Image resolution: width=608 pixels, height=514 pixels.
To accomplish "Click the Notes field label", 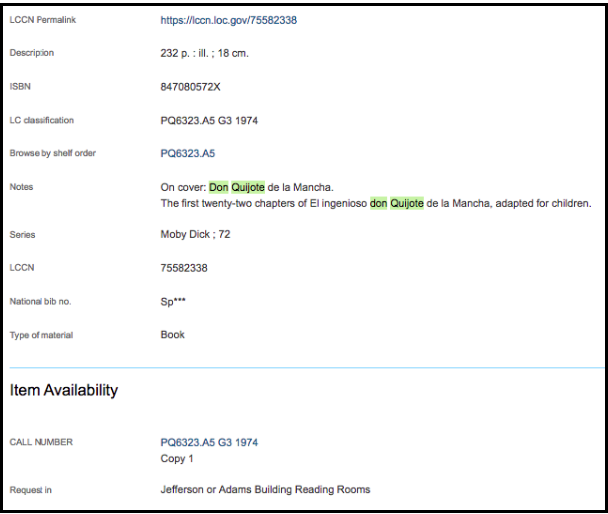I will click(21, 187).
